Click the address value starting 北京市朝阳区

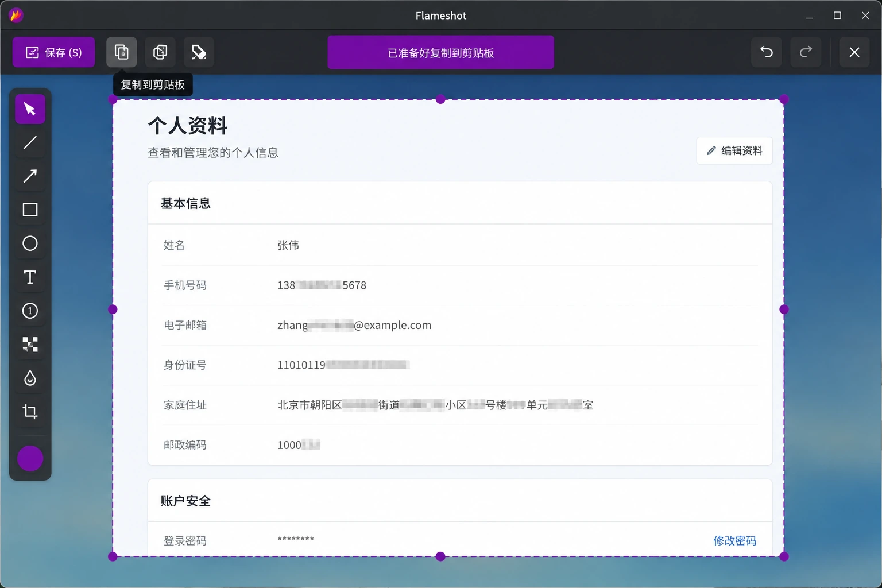click(435, 405)
